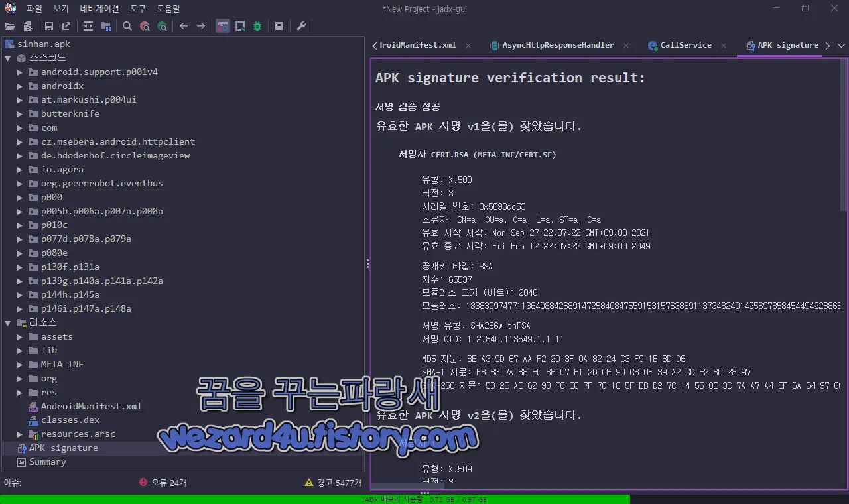This screenshot has height=504, width=849.
Task: Click the Export project icon
Action: [66, 27]
